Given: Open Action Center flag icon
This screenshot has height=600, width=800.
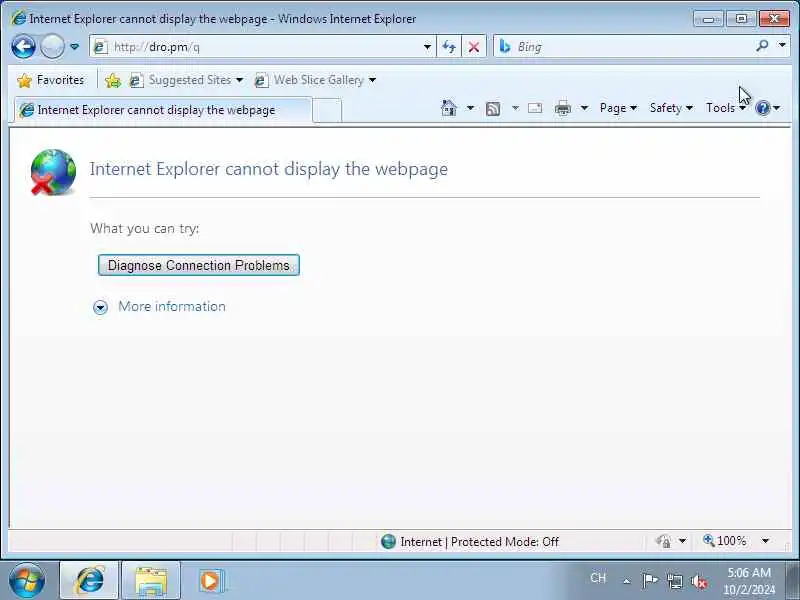Looking at the screenshot, I should pos(650,581).
